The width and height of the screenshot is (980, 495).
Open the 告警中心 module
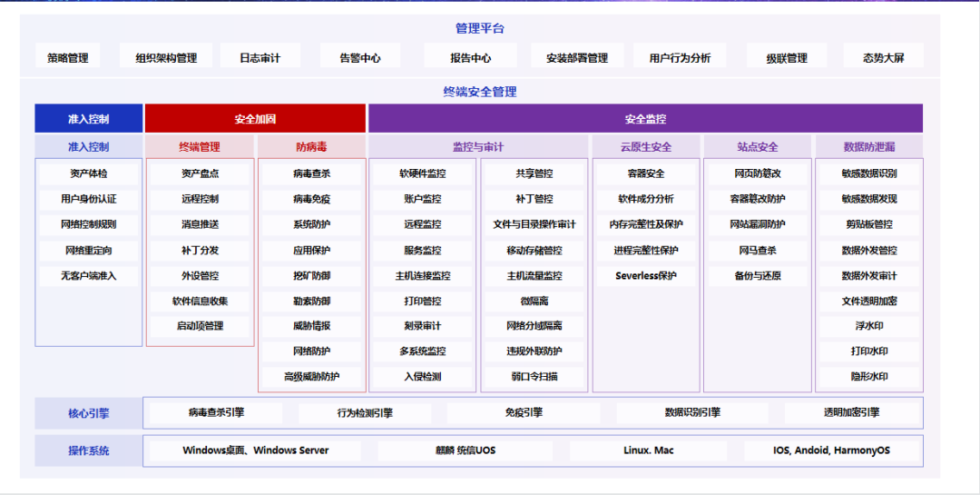coord(360,58)
